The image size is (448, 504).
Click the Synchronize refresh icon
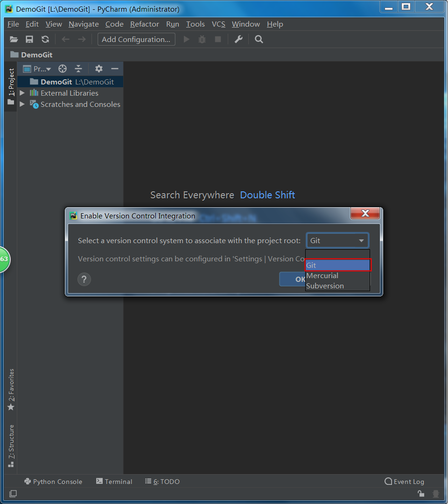[45, 39]
